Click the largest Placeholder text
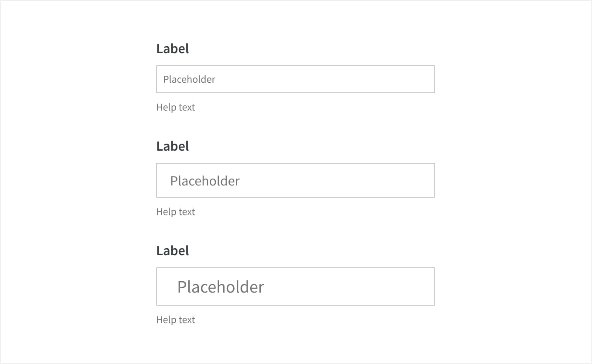Viewport: 592px width, 364px height. tap(221, 287)
